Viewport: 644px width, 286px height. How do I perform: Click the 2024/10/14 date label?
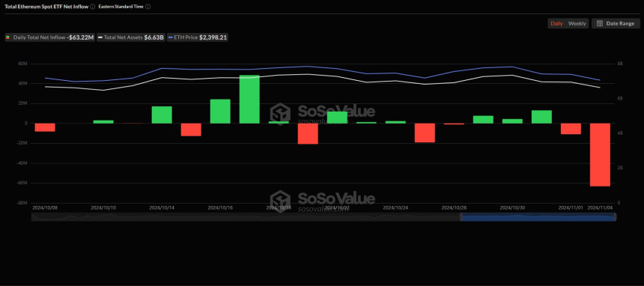coord(162,208)
